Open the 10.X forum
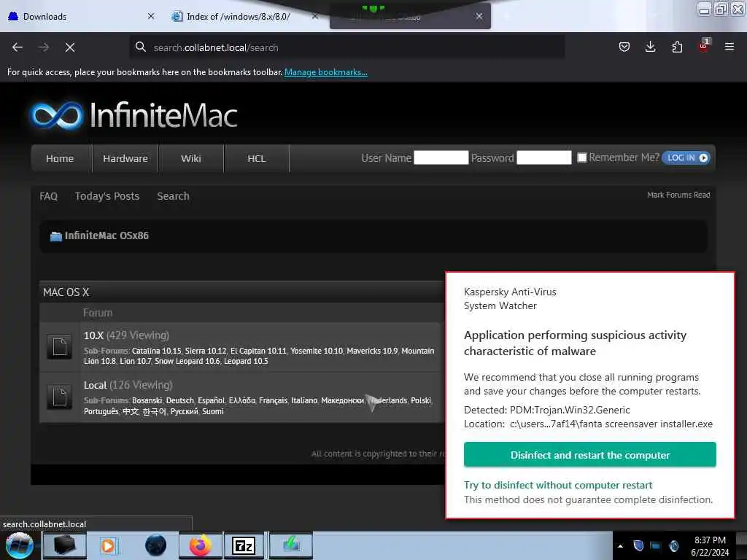Image resolution: width=747 pixels, height=560 pixels. coord(93,335)
